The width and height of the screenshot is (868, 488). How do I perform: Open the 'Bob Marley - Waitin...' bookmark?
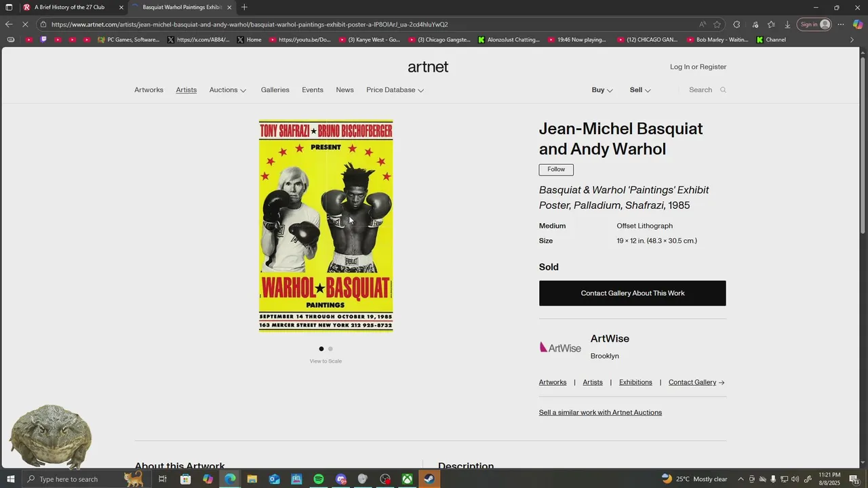tap(717, 39)
